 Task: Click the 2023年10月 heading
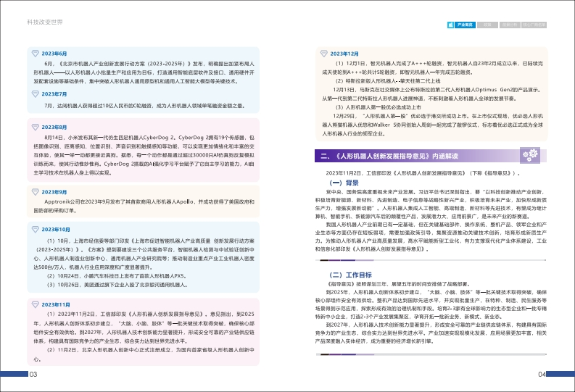[56, 230]
